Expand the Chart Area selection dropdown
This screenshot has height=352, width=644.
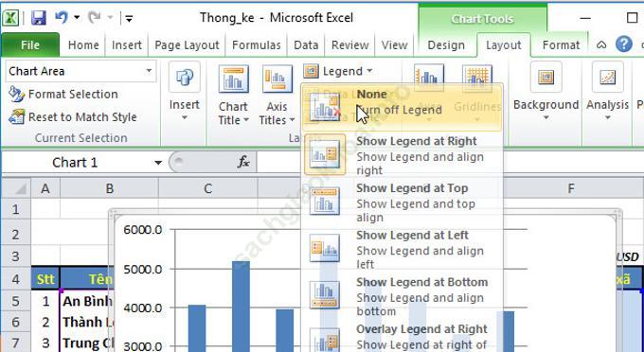[149, 71]
